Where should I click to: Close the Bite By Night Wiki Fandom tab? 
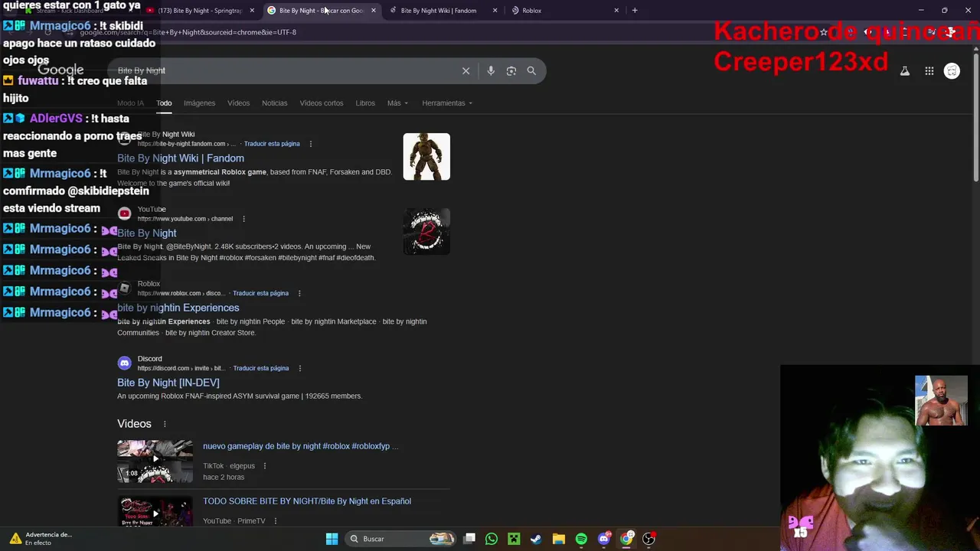[x=495, y=11]
